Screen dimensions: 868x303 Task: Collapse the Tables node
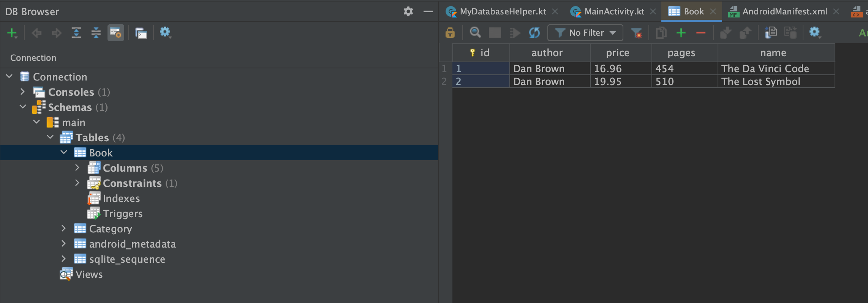pyautogui.click(x=50, y=137)
